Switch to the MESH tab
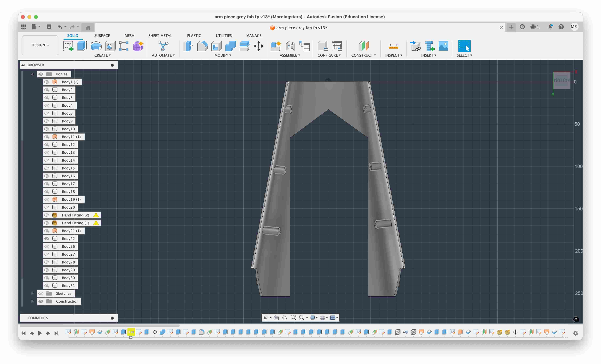This screenshot has width=601, height=364. pos(129,36)
